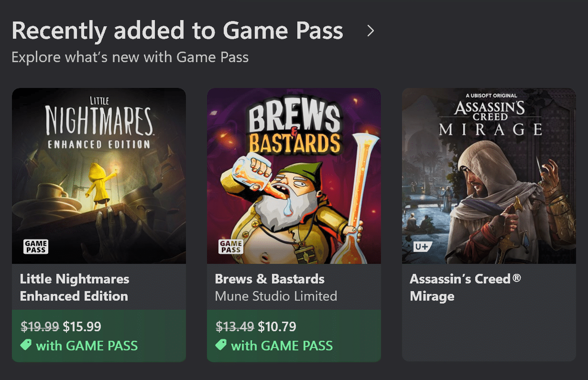Open the Assassin's Creed Mirage cover art
Screen dimensions: 588x380
coord(489,175)
